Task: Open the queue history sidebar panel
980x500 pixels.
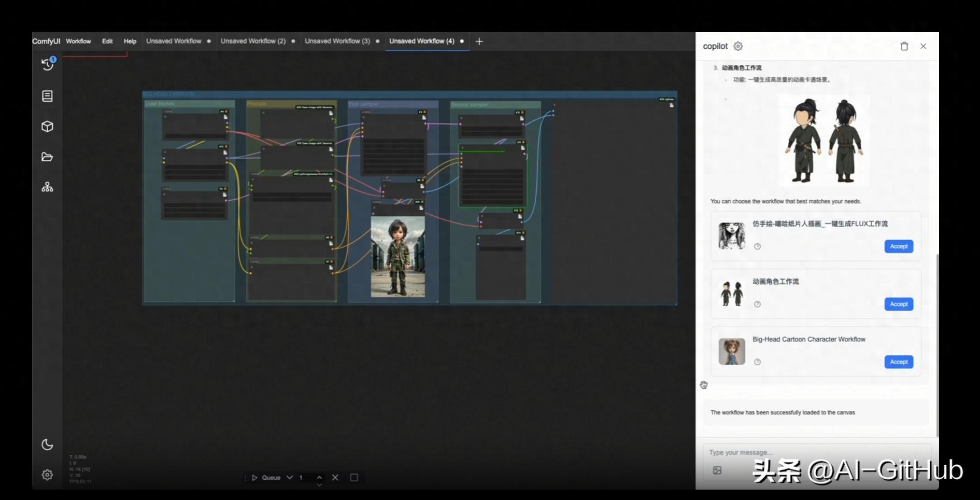Action: (47, 64)
